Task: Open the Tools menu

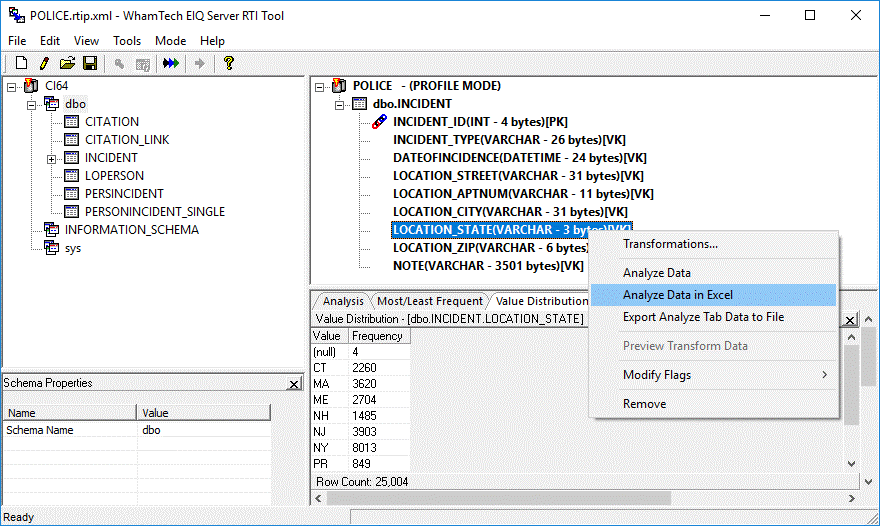Action: [x=127, y=41]
